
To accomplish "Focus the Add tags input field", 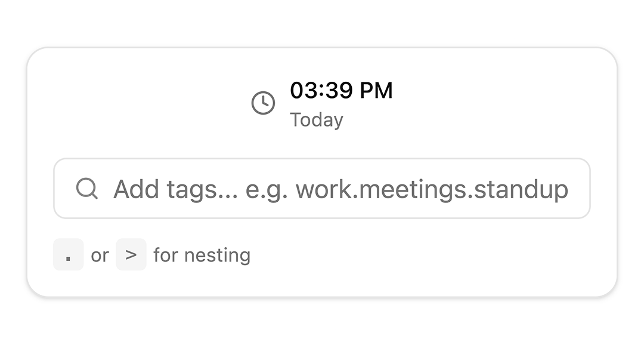I will [322, 189].
